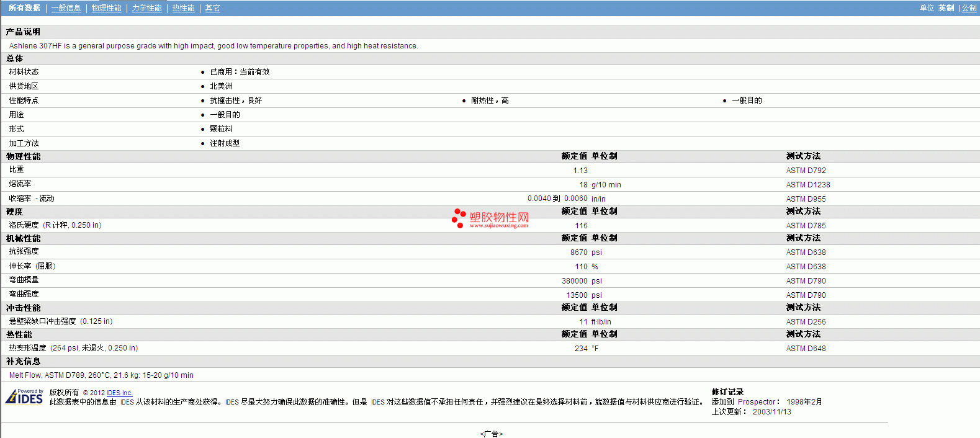Switch units to 英制
Image resolution: width=980 pixels, height=438 pixels.
pos(946,8)
